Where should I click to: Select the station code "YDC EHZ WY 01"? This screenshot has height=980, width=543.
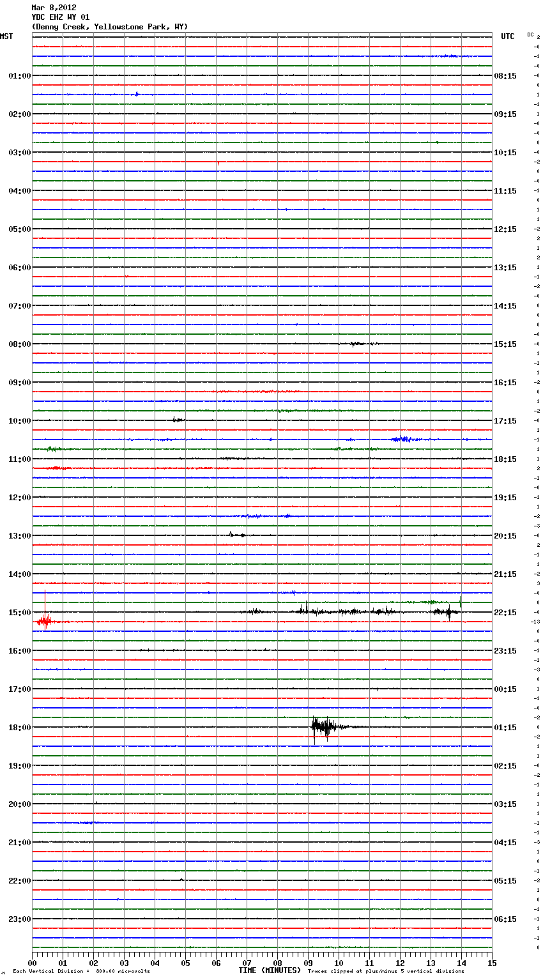tap(61, 17)
